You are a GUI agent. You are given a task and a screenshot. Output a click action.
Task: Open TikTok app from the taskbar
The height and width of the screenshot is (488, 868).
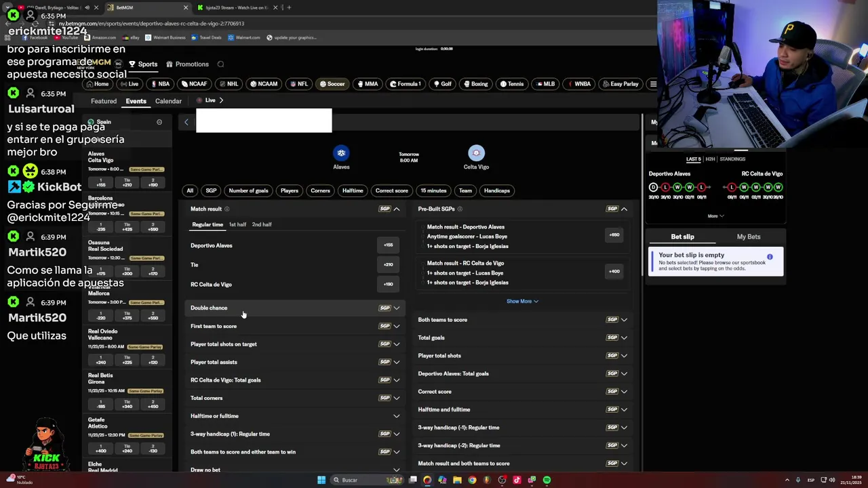tap(517, 480)
